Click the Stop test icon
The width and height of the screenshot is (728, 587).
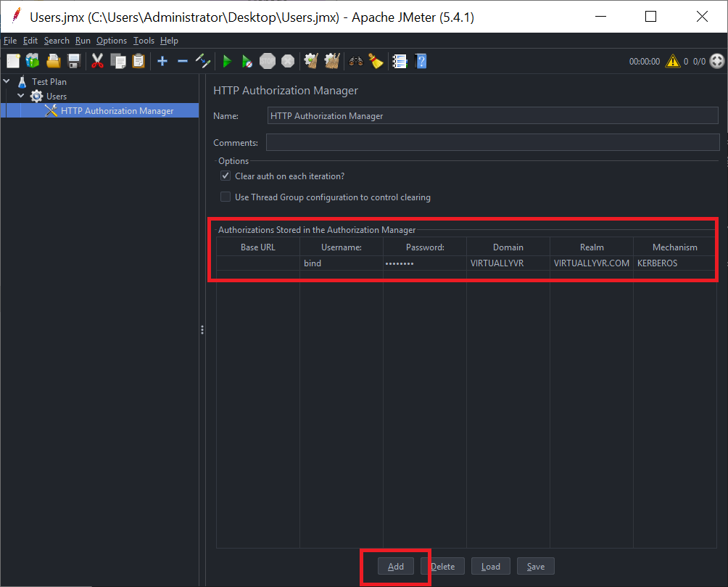268,61
